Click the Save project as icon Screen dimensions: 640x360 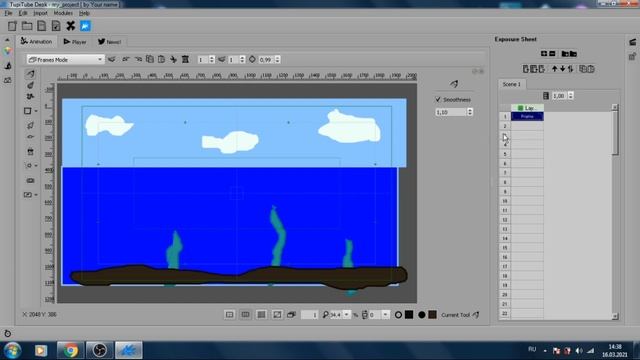tap(56, 26)
